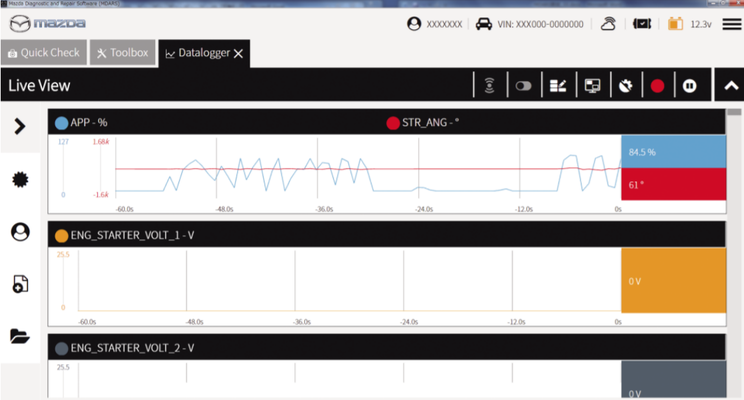The height and width of the screenshot is (400, 744).
Task: Click the gauge view icon in toolbar
Action: 625,86
